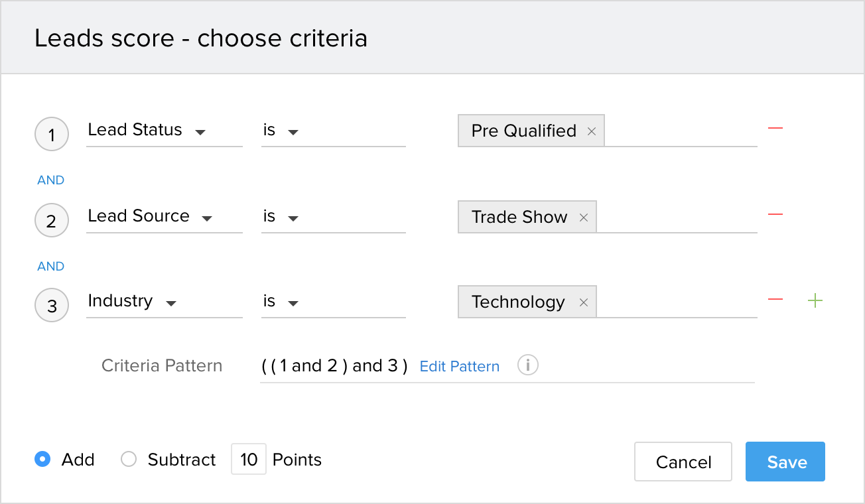Viewport: 865px width, 504px height.
Task: Switch the AND operator above row 3
Action: (x=51, y=267)
